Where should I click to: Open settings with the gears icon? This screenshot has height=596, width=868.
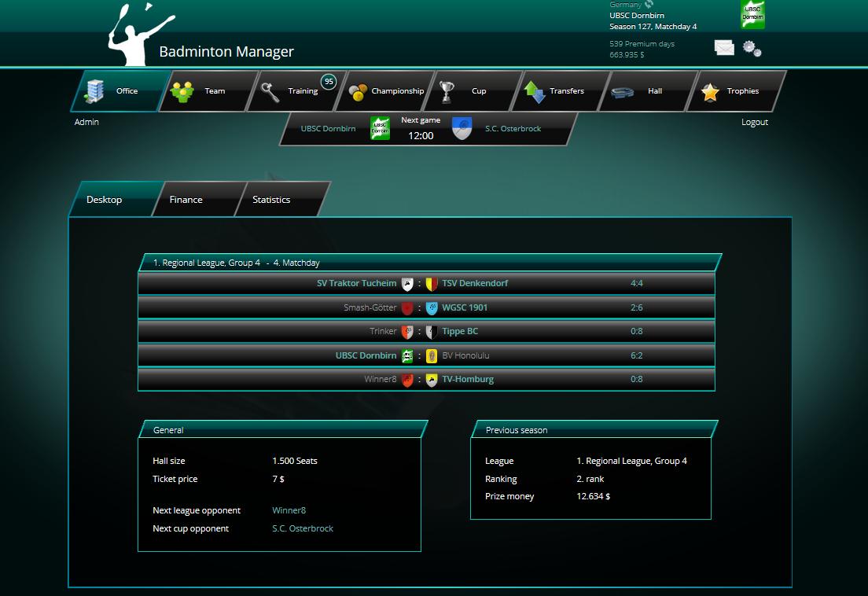tap(752, 49)
